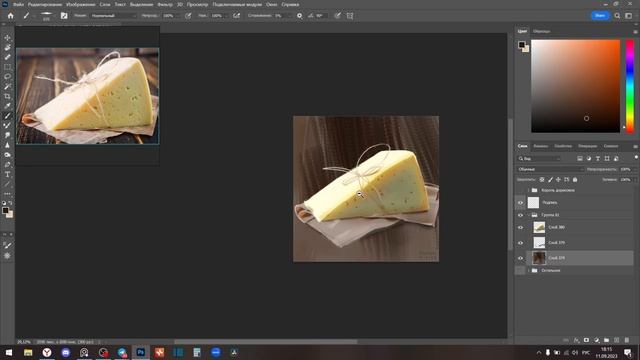Click the blue Share button
This screenshot has width=640, height=360.
pyautogui.click(x=600, y=16)
